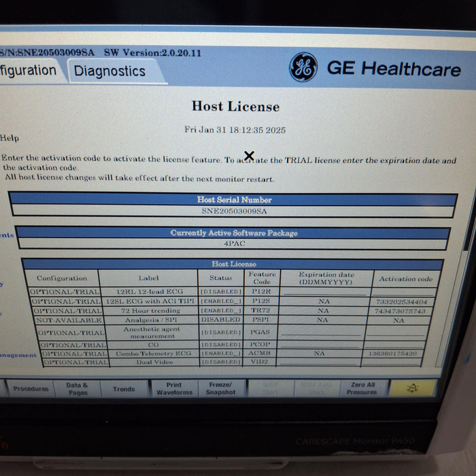The image size is (476, 476).
Task: Click feature code PGAS
Action: (x=260, y=332)
